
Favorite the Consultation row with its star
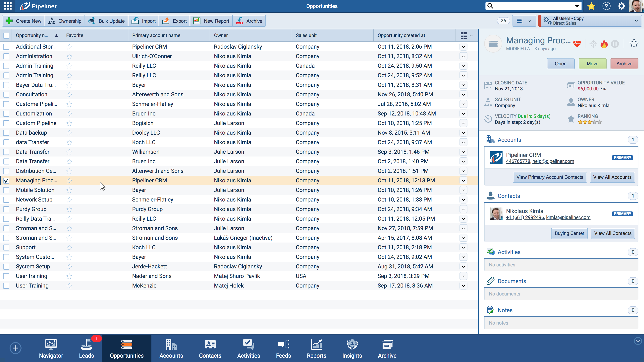pos(69,95)
